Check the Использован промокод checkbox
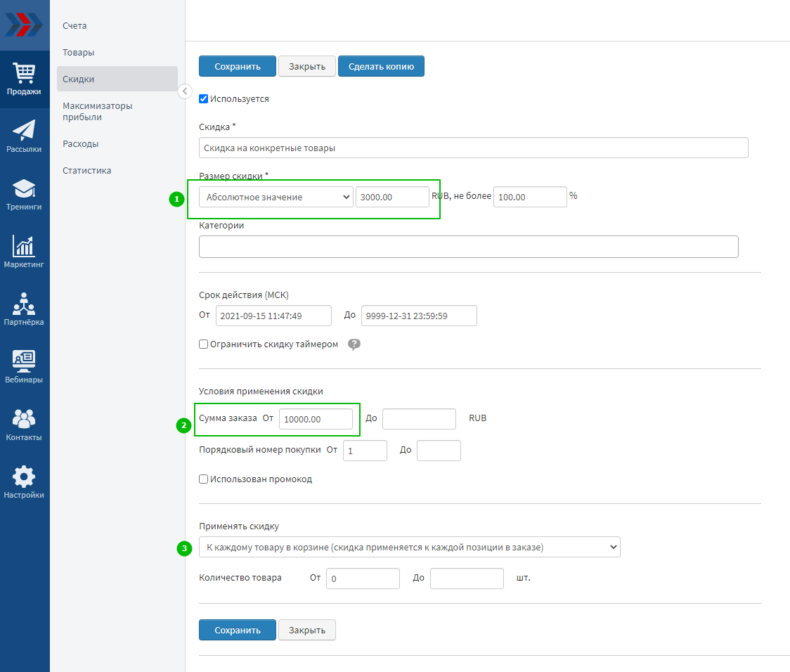 [x=204, y=479]
